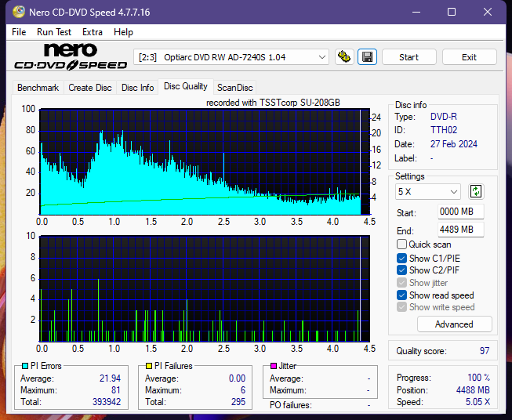Switch to the Benchmark tab
The height and width of the screenshot is (420, 512).
(x=38, y=88)
